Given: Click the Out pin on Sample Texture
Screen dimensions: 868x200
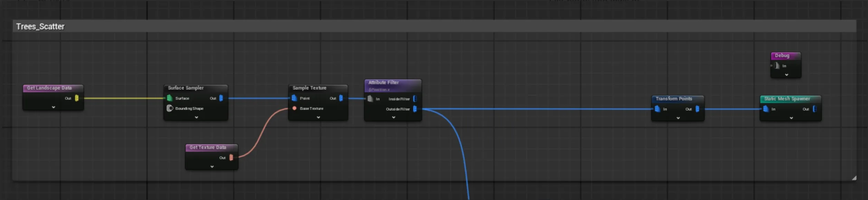Looking at the screenshot, I should pyautogui.click(x=341, y=98).
